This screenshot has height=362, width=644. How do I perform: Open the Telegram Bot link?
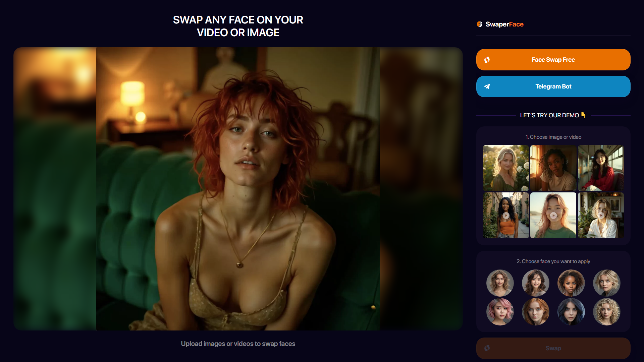click(x=553, y=86)
